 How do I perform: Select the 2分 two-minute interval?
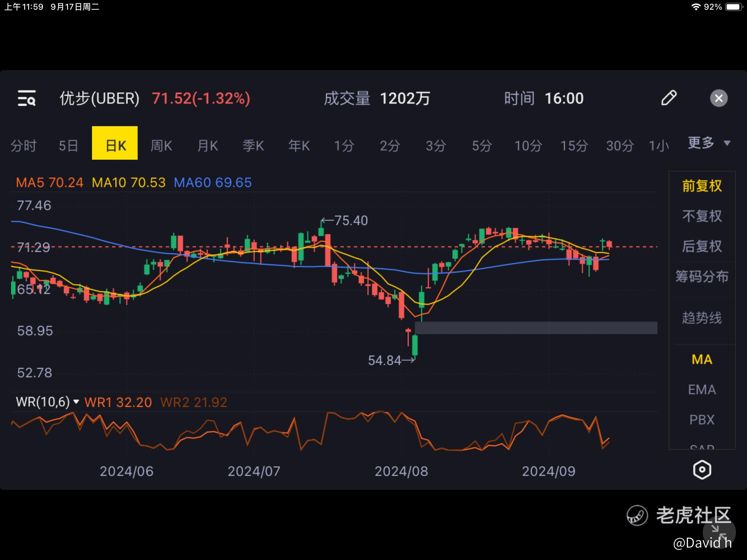coord(390,146)
